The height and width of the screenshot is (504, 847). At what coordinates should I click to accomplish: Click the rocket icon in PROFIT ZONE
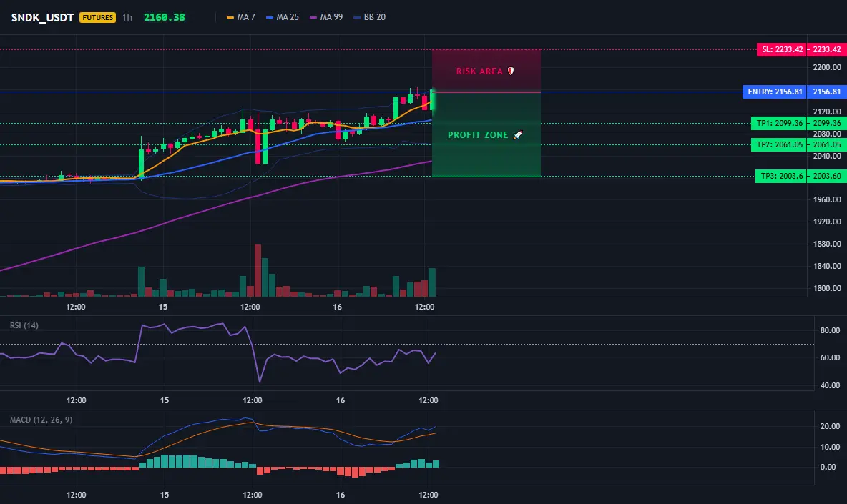click(517, 135)
